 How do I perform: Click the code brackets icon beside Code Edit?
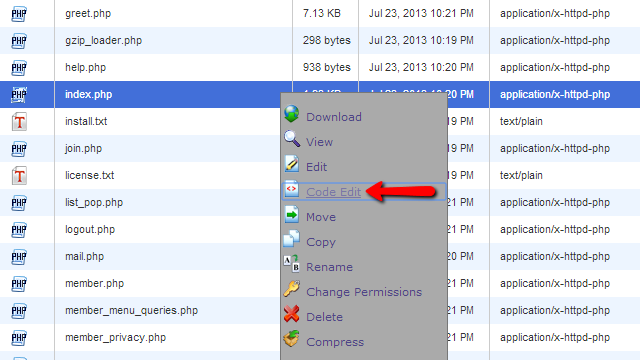(x=291, y=189)
